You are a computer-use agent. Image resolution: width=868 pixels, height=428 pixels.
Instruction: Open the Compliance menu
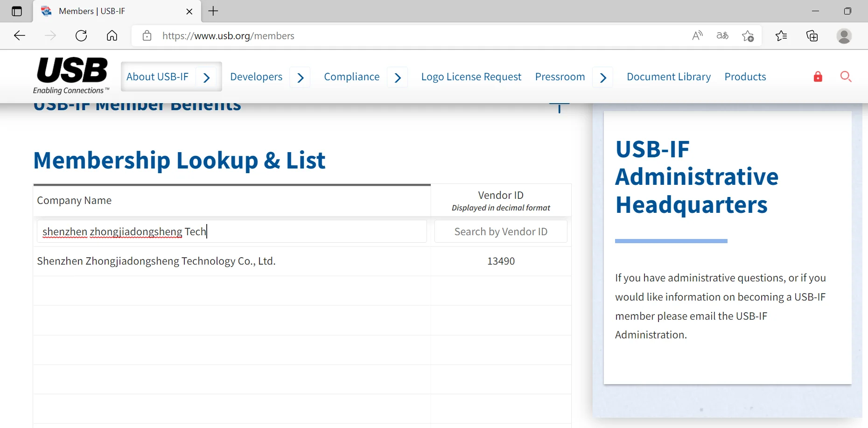tap(352, 77)
